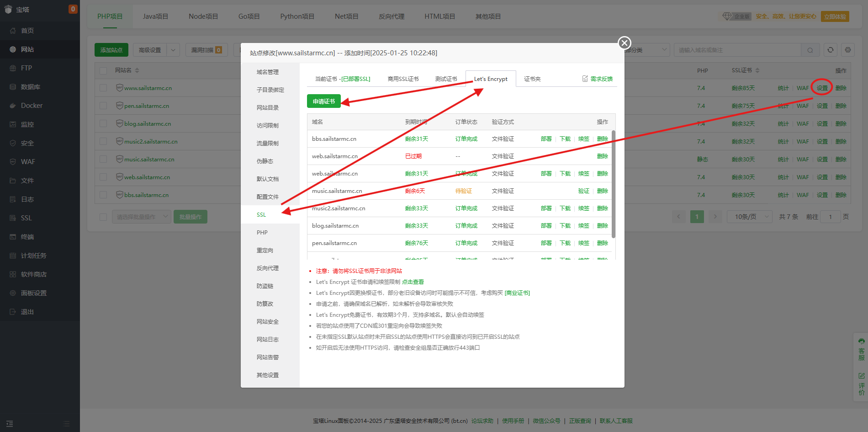Open the Docker sidebar icon

13,106
